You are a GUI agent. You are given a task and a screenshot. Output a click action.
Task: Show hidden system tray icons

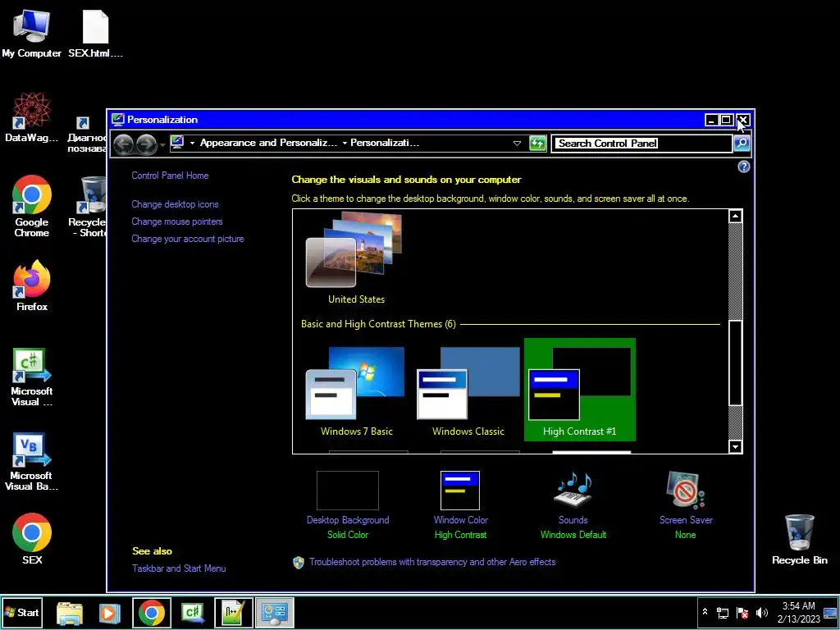click(705, 612)
